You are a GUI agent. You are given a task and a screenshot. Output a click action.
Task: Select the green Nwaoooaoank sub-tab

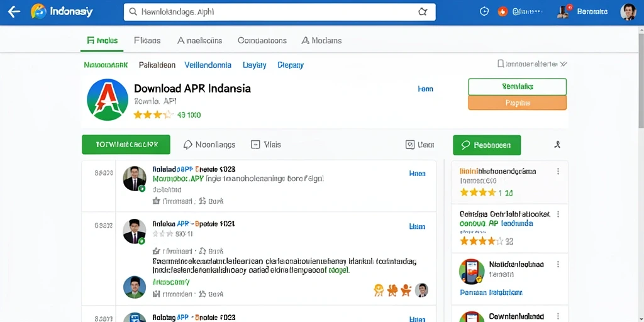(x=106, y=65)
